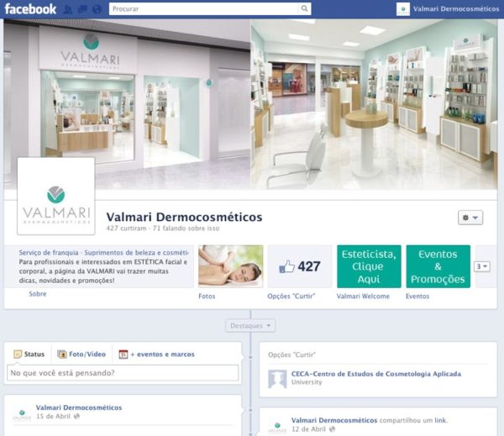This screenshot has width=504, height=436.
Task: Open the CECA-Centro de Estudos link
Action: point(376,374)
